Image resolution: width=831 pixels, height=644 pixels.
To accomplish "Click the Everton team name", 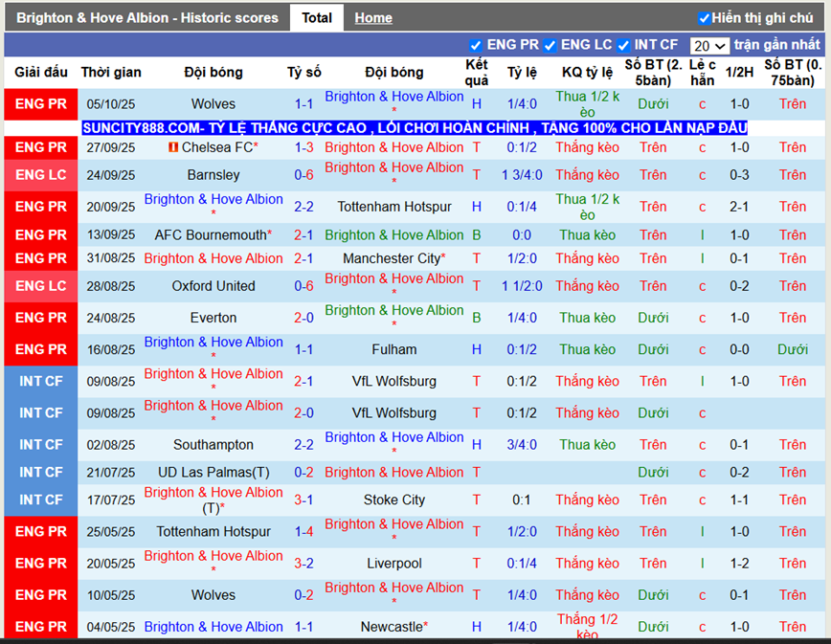I will click(x=213, y=318).
